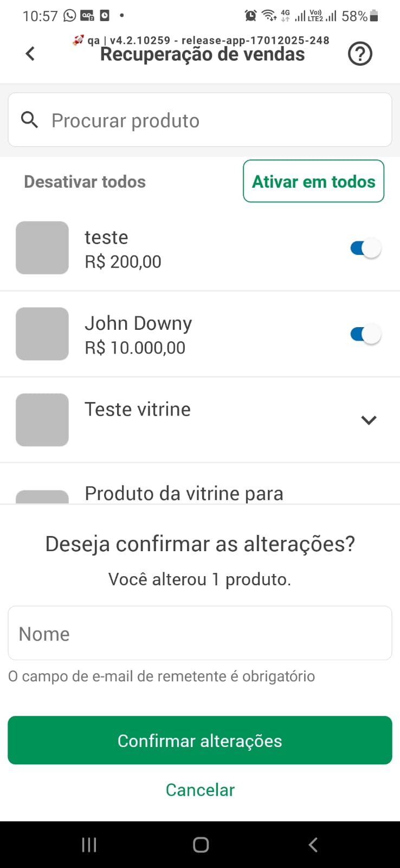Open the help question mark icon

(360, 54)
